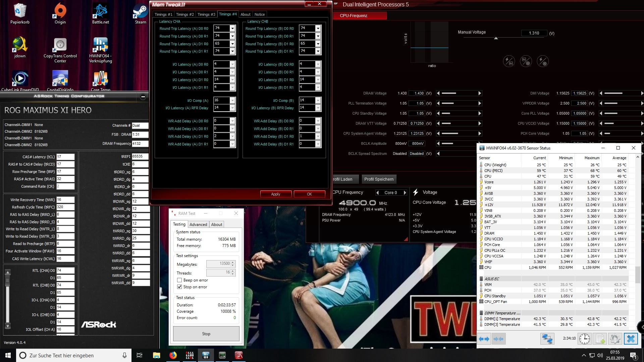The height and width of the screenshot is (362, 644).
Task: Switch to HWiNFO taskbar icon
Action: pyautogui.click(x=206, y=355)
